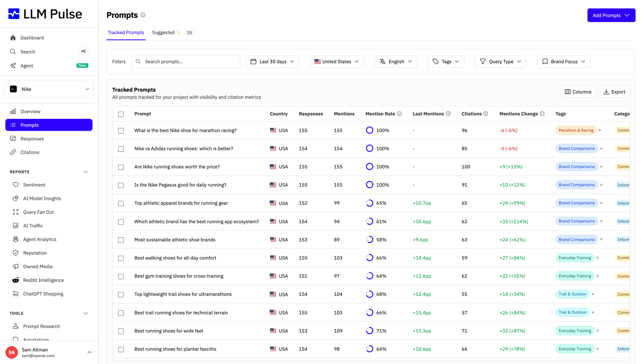This screenshot has width=644, height=364.
Task: Click the Reddit Intelligence icon
Action: (16, 280)
